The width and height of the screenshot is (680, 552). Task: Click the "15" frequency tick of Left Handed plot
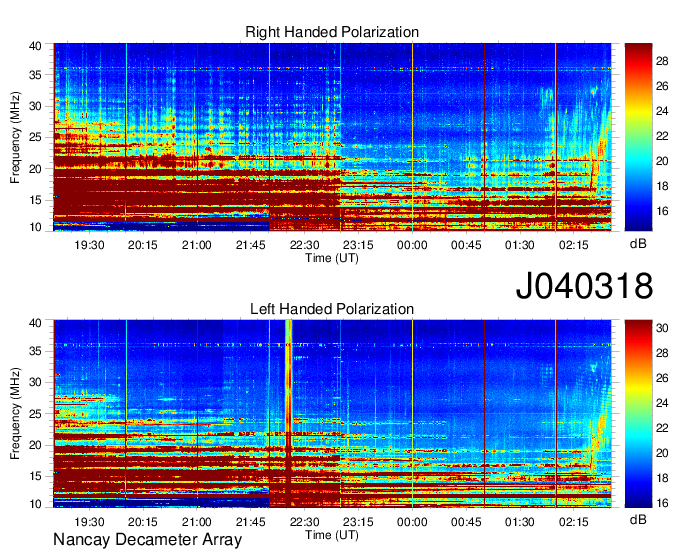pyautogui.click(x=35, y=476)
